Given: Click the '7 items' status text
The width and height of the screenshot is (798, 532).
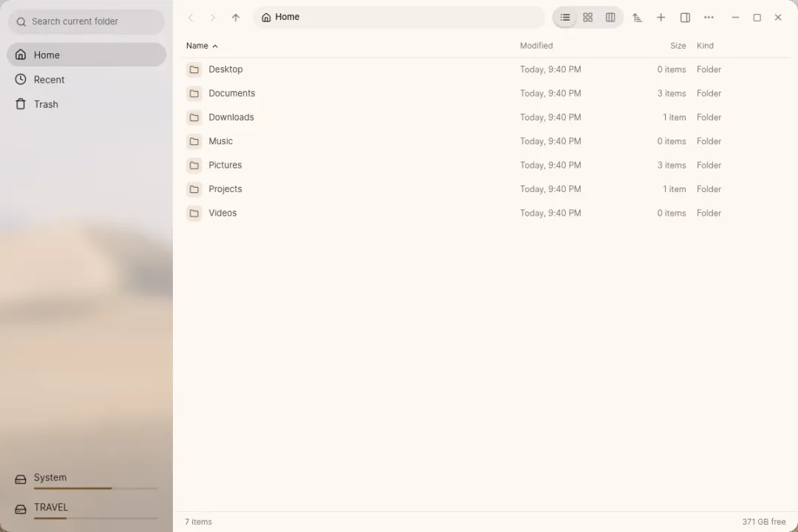Looking at the screenshot, I should point(198,522).
